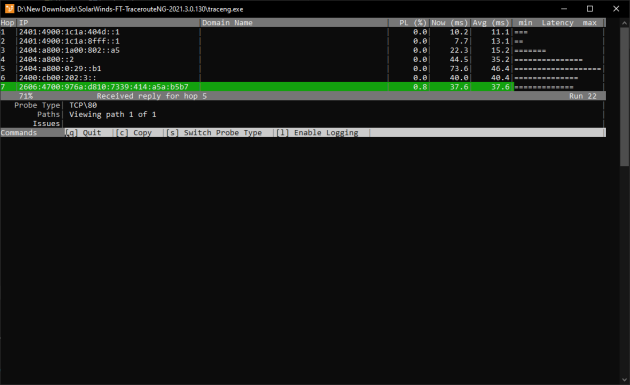
Task: Click the 71% progress value in status row
Action: pos(26,96)
